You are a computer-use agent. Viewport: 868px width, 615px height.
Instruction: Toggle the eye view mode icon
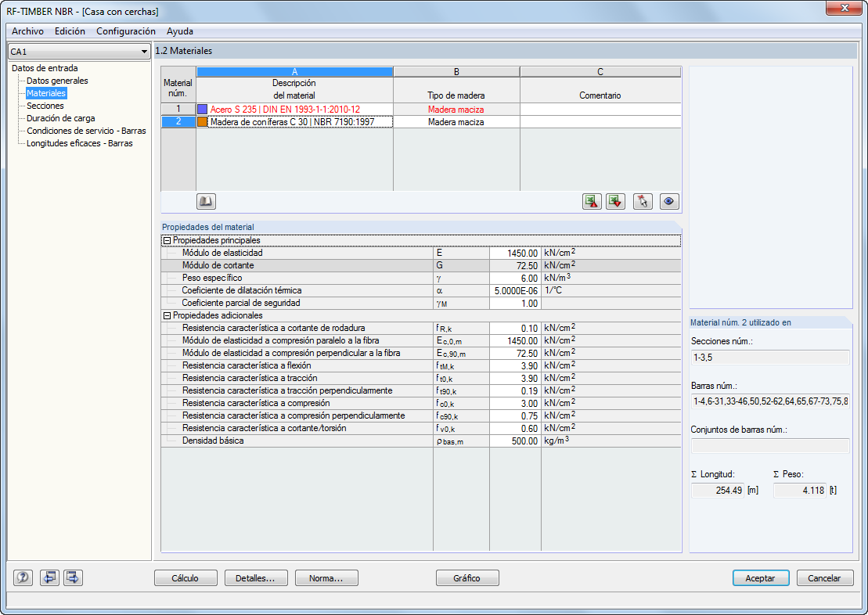point(669,202)
